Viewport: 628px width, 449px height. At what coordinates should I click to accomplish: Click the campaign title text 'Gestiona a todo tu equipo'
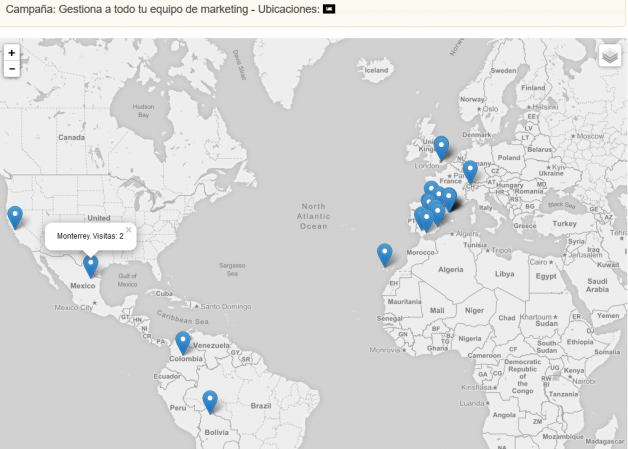click(119, 9)
